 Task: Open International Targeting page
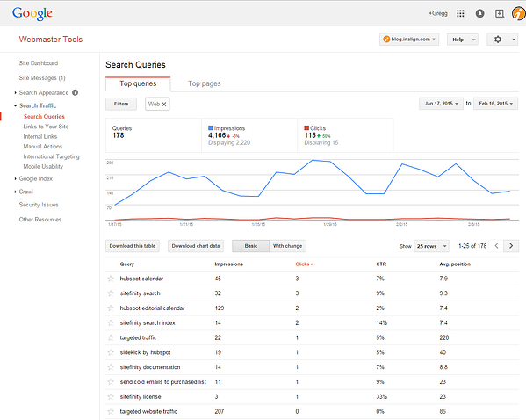pos(51,156)
